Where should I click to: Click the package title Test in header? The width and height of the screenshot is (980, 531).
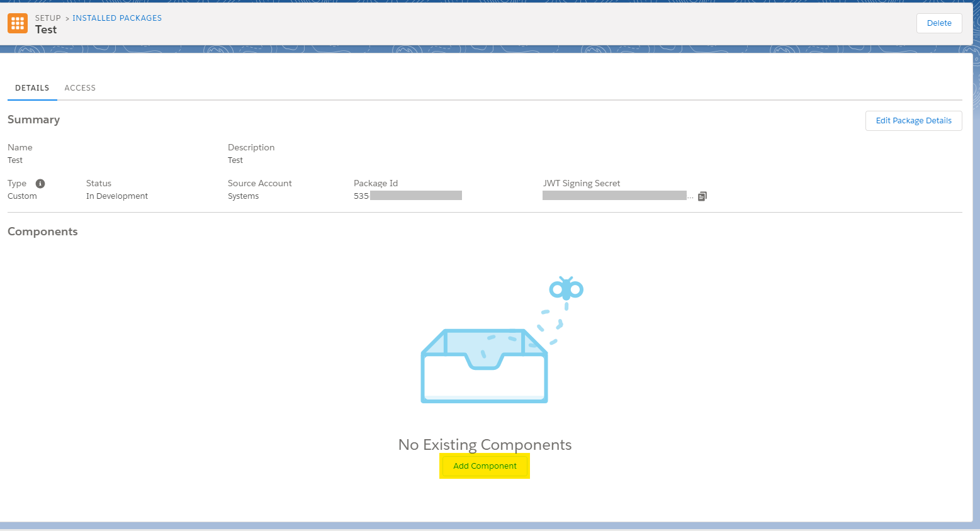pyautogui.click(x=46, y=30)
